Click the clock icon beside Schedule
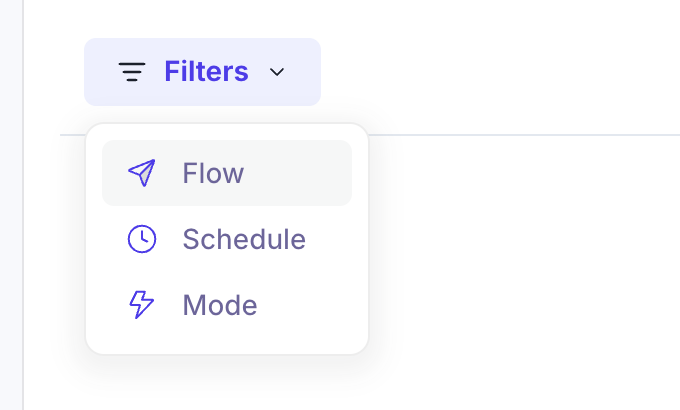The image size is (680, 410). point(142,239)
